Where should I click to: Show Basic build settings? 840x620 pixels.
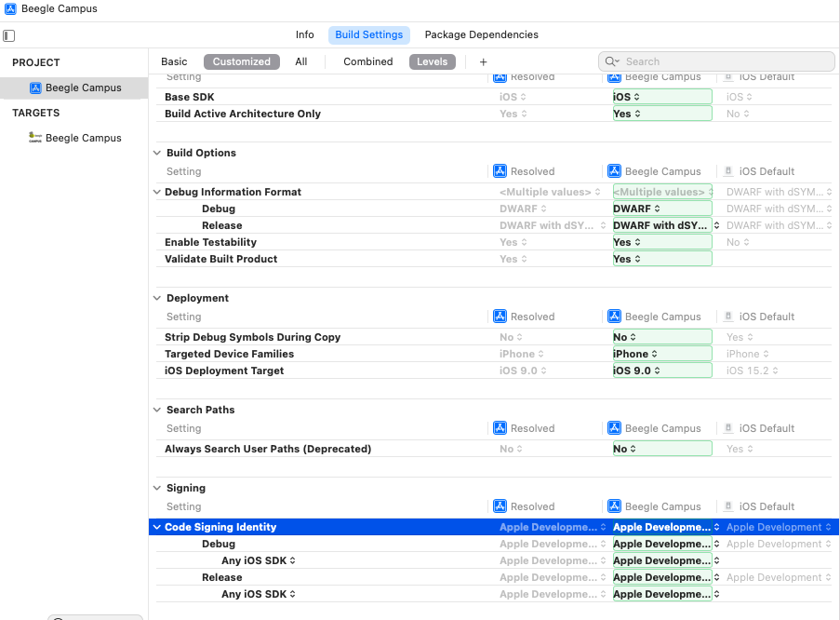[174, 61]
